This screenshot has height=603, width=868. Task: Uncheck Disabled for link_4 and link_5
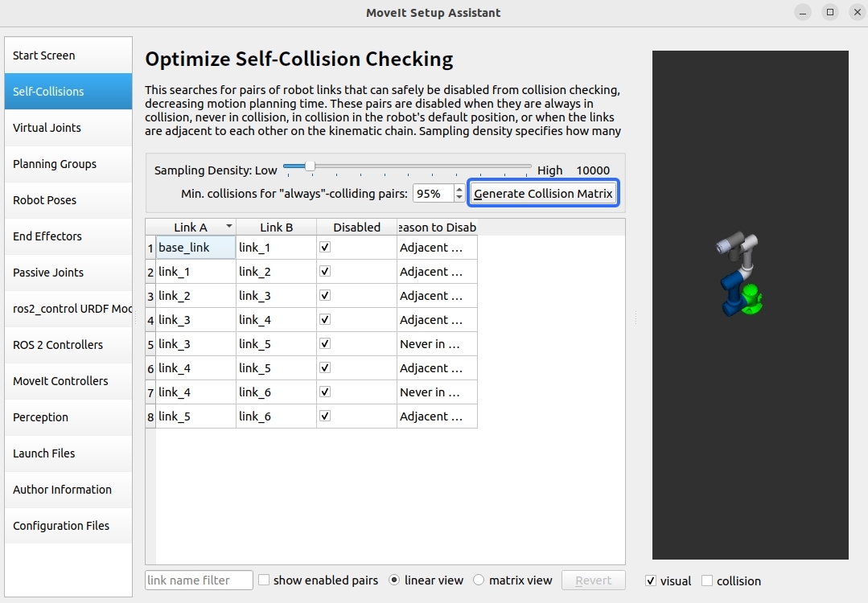pos(326,368)
